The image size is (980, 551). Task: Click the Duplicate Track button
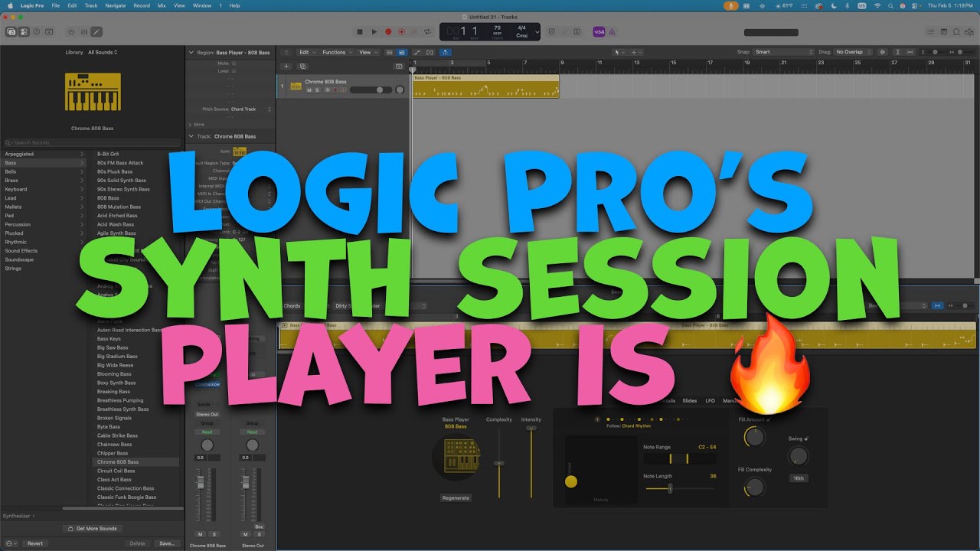pyautogui.click(x=303, y=67)
